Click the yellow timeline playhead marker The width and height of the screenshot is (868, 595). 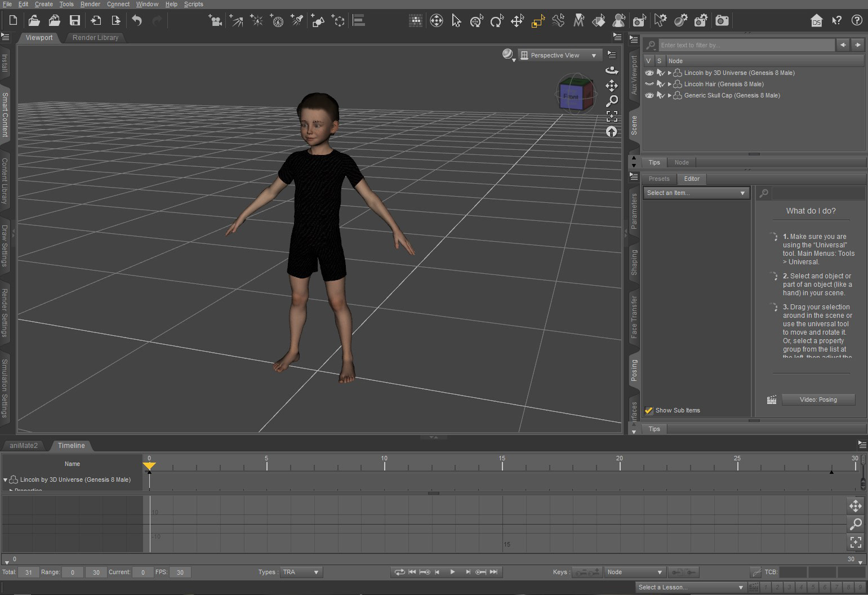(149, 465)
